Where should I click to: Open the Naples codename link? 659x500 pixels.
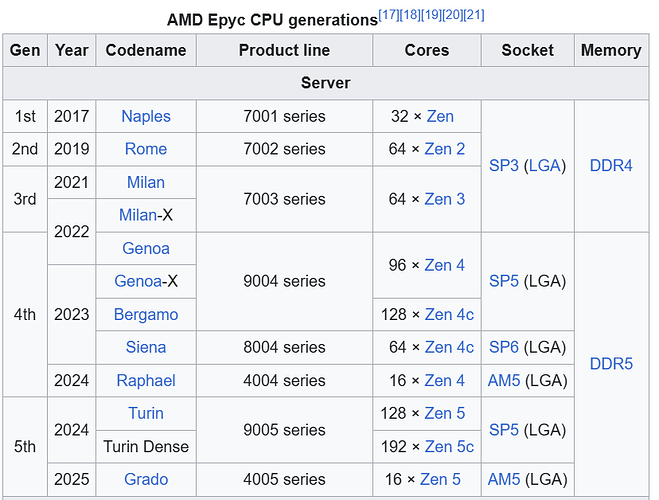146,116
